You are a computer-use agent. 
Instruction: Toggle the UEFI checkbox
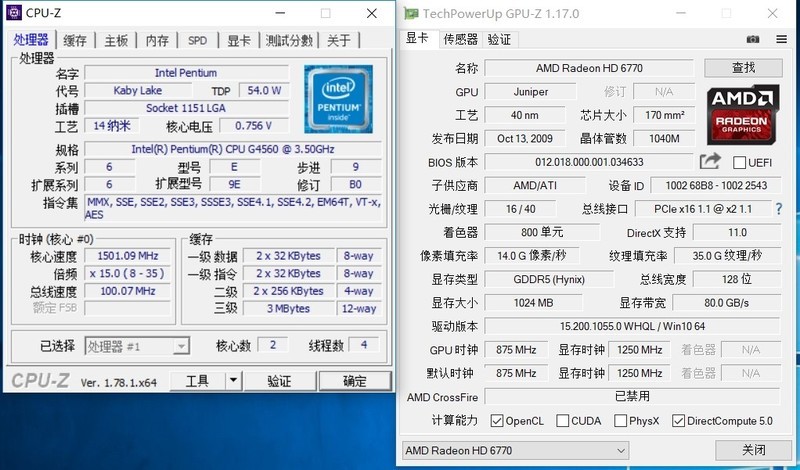[x=739, y=163]
